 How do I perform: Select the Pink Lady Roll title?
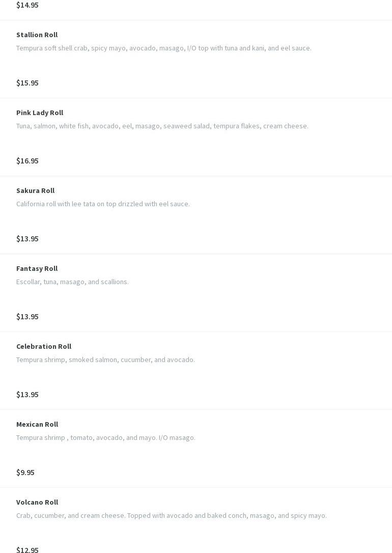40,113
